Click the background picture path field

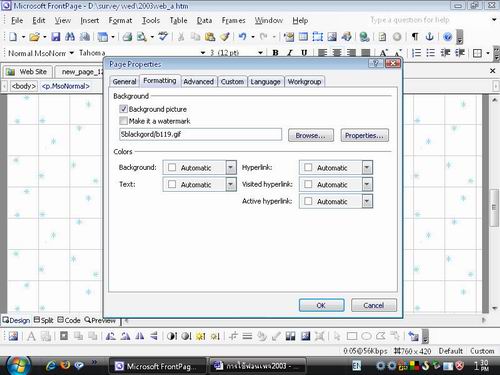coord(200,135)
